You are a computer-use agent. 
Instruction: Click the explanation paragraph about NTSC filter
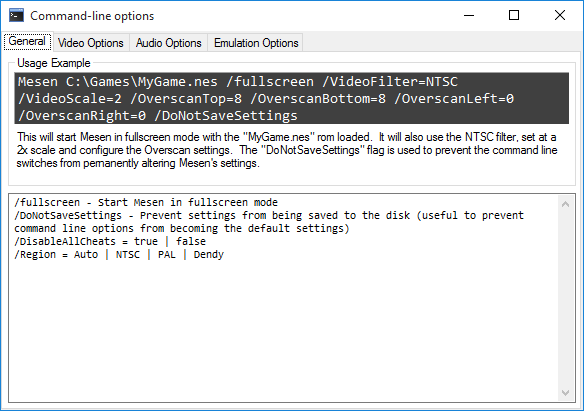[x=287, y=150]
